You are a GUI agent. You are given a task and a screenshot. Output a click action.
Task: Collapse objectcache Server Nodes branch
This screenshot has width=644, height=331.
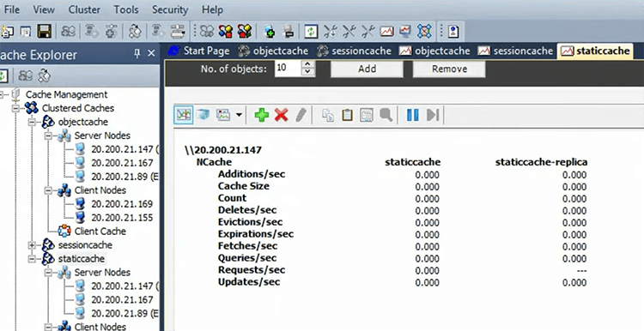click(48, 135)
